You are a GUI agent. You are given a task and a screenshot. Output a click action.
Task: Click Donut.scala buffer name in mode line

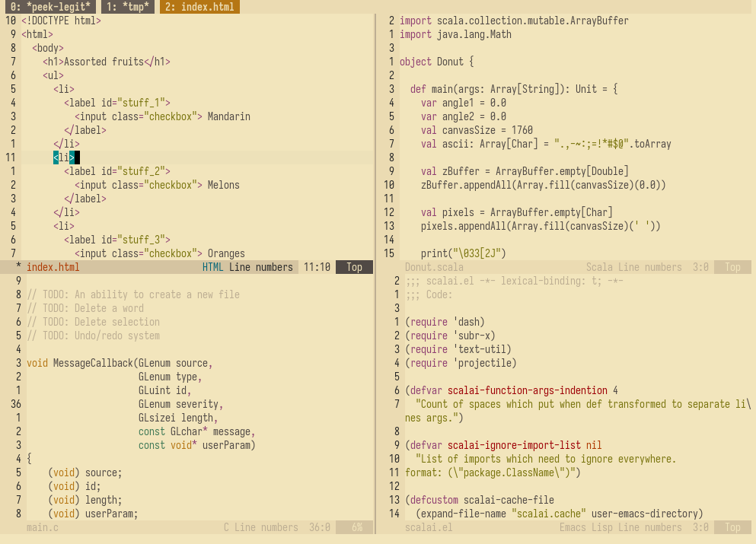pos(434,267)
